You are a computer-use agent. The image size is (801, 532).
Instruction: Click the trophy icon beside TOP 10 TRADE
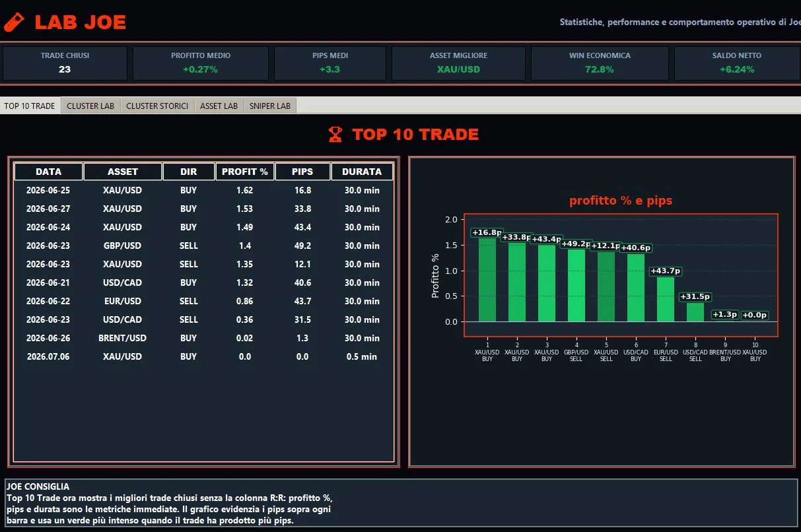click(335, 135)
